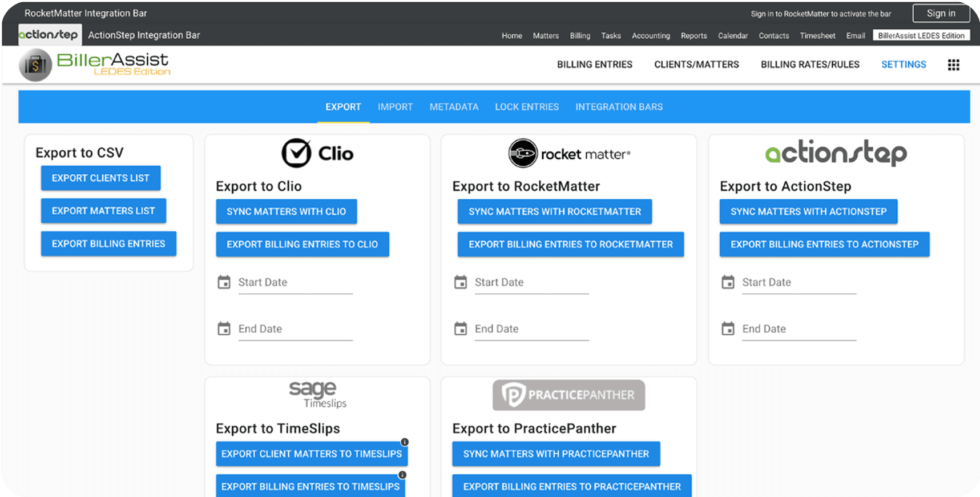Click Export Billing Entries to PracticePanther
This screenshot has height=497, width=980.
tap(572, 486)
